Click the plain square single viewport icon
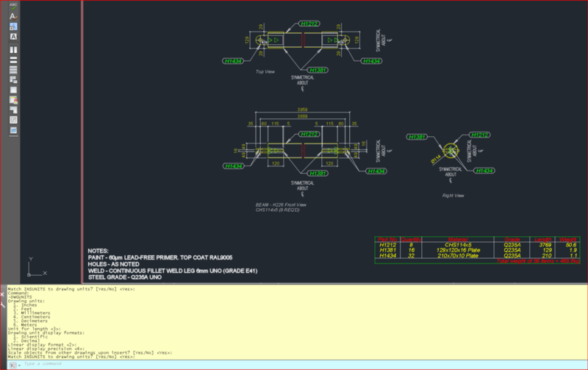The height and width of the screenshot is (370, 588). [13, 89]
